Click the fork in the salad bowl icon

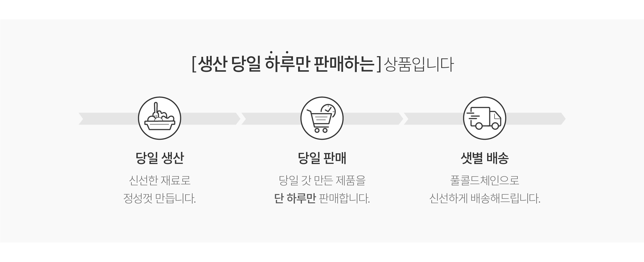click(156, 110)
